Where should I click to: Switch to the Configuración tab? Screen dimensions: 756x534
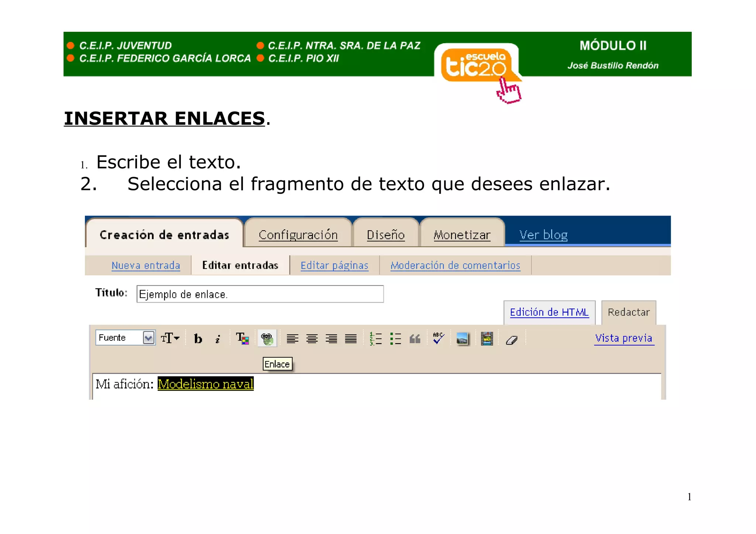(298, 235)
